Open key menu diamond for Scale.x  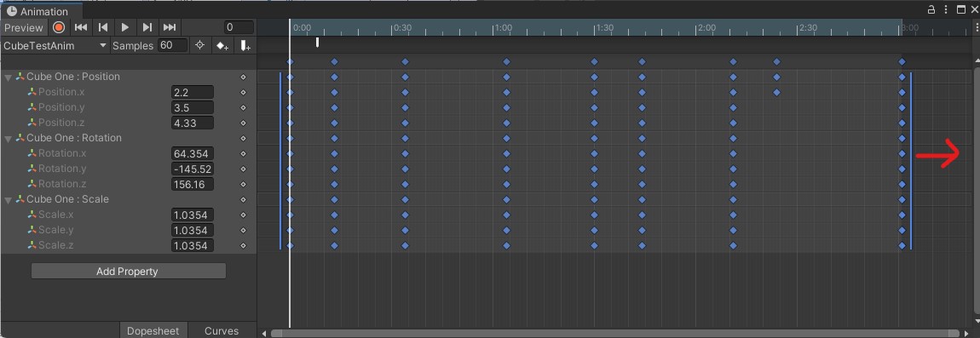244,215
